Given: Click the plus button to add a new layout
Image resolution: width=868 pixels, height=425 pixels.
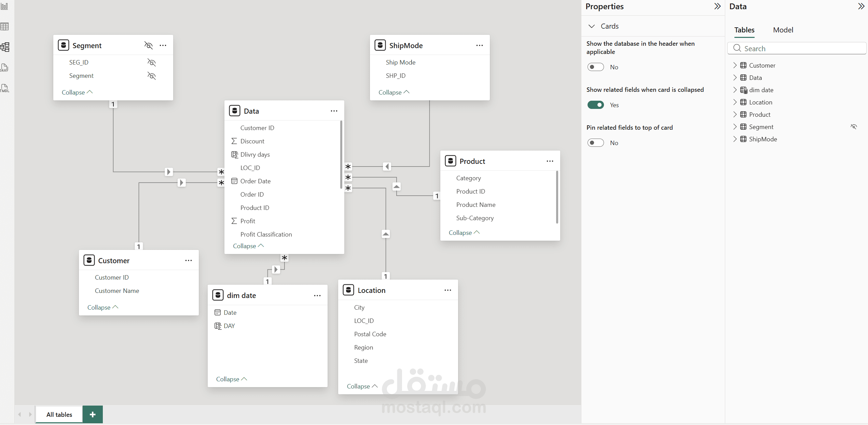Looking at the screenshot, I should (92, 414).
